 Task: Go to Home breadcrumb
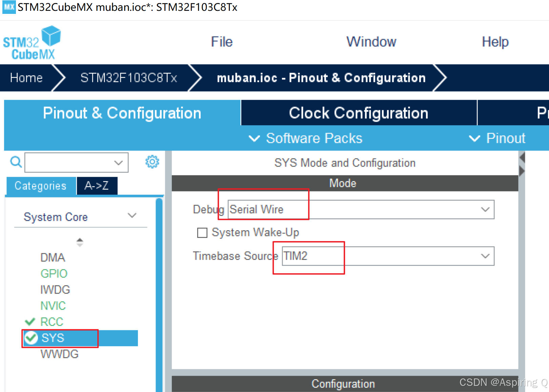point(26,78)
